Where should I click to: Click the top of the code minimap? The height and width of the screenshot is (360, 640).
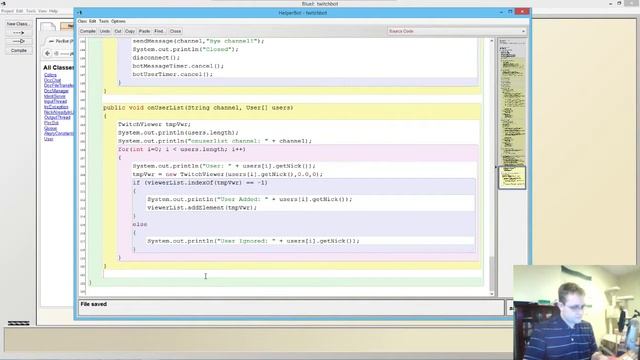[512, 43]
